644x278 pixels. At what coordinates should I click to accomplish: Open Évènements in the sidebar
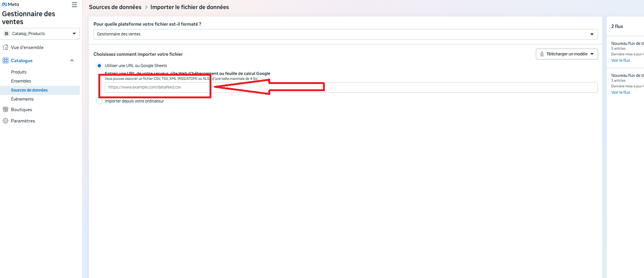22,99
